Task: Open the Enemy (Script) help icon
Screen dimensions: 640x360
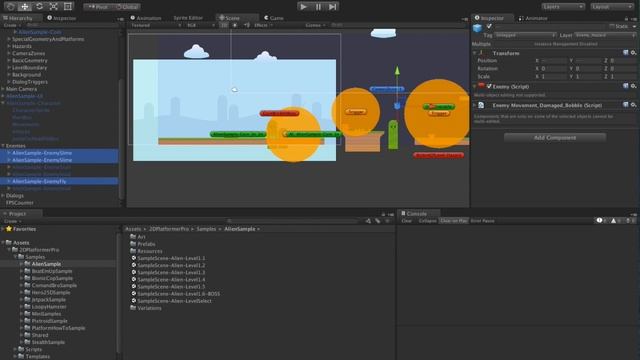Action: [625, 86]
